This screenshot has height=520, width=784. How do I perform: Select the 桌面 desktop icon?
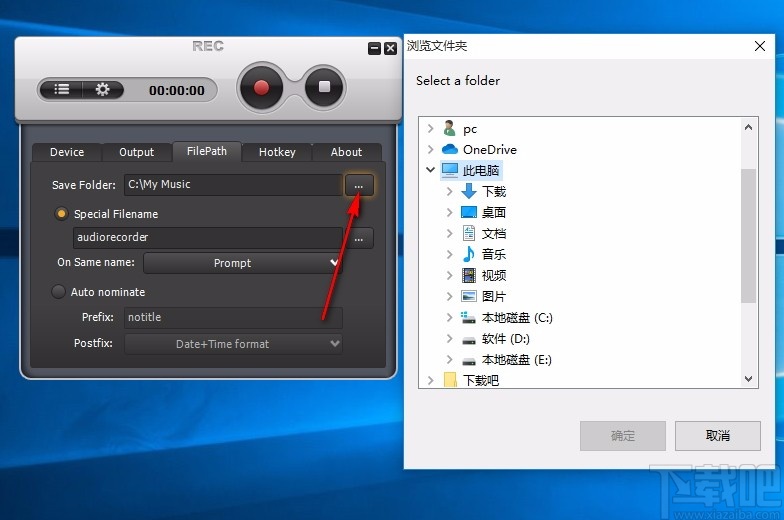pos(468,212)
